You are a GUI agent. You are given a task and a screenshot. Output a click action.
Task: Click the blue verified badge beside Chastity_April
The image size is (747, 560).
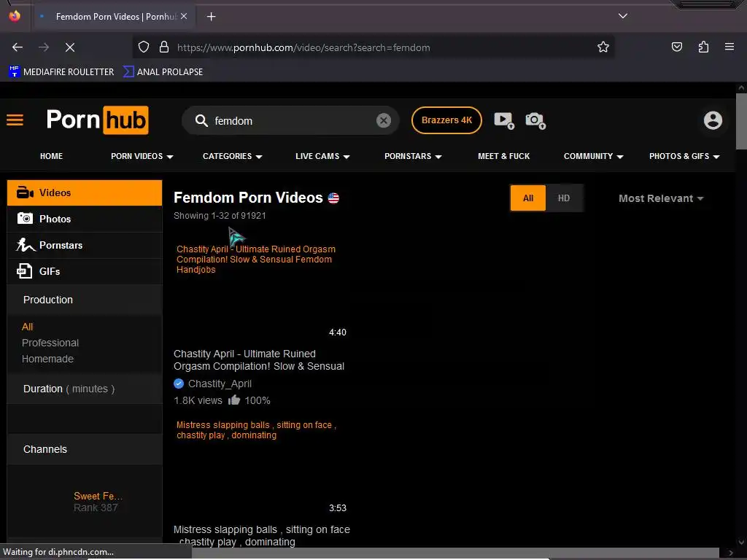click(x=179, y=384)
